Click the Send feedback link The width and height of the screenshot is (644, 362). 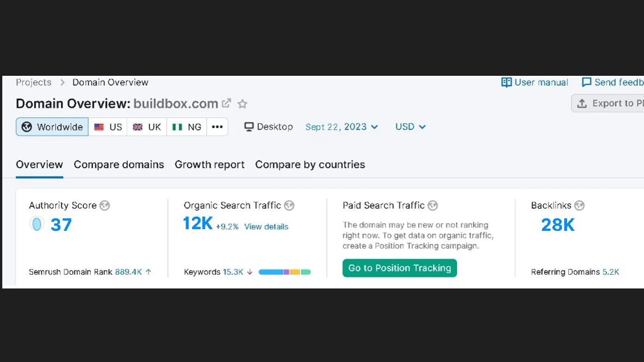pyautogui.click(x=613, y=82)
